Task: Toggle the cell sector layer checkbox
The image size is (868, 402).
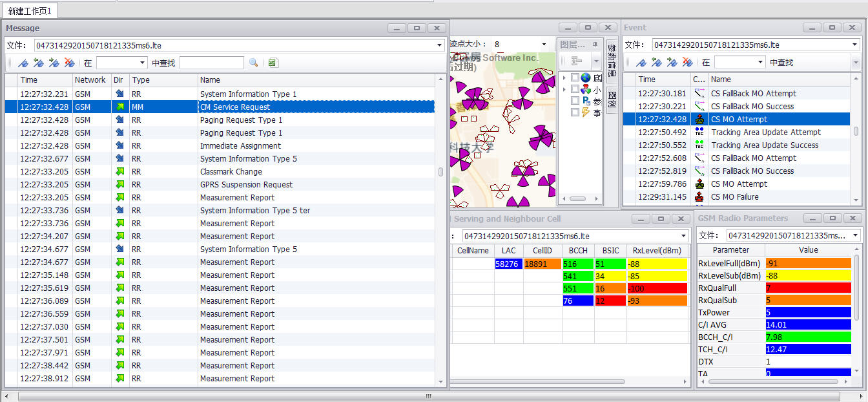Action: coord(575,90)
